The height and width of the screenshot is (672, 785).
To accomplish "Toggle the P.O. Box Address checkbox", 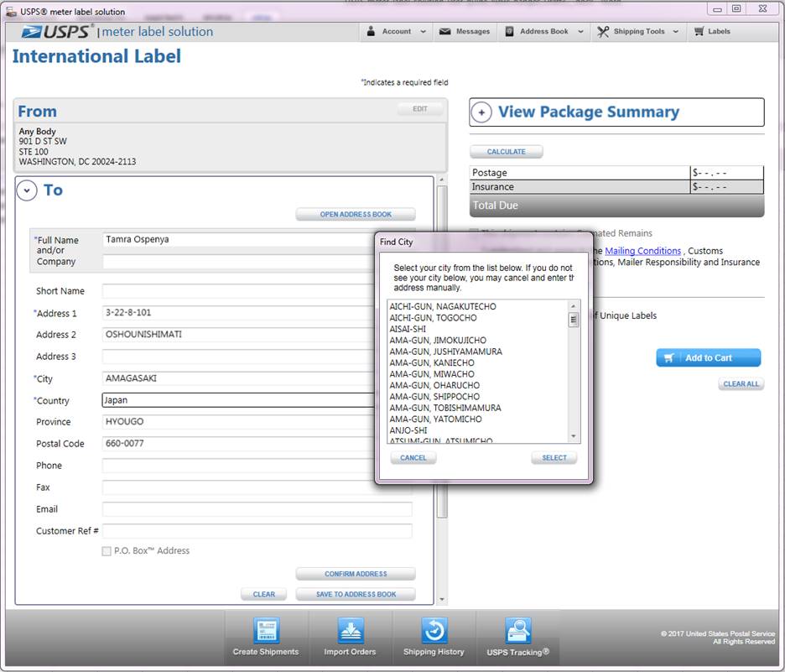I will (x=107, y=551).
